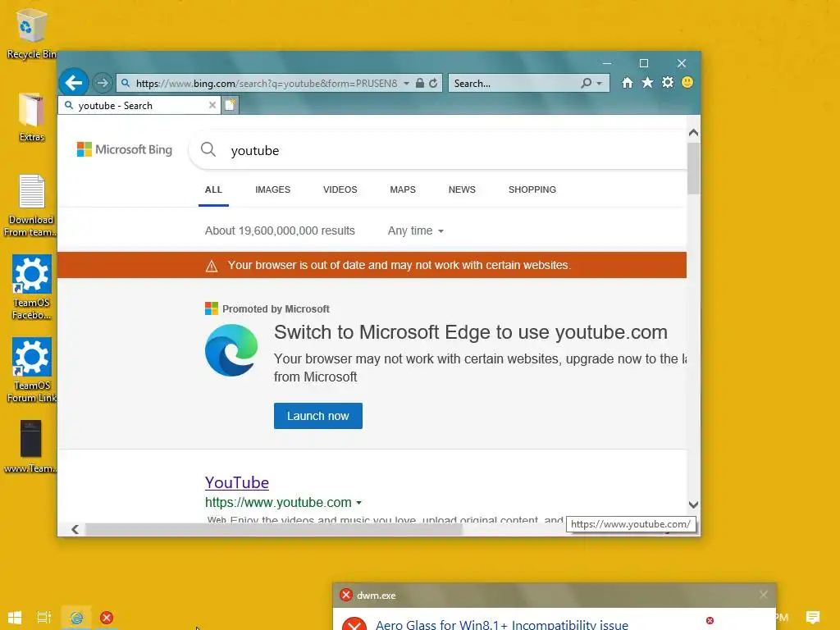The image size is (840, 630).
Task: Expand the 'Any time' filter dropdown
Action: (416, 231)
